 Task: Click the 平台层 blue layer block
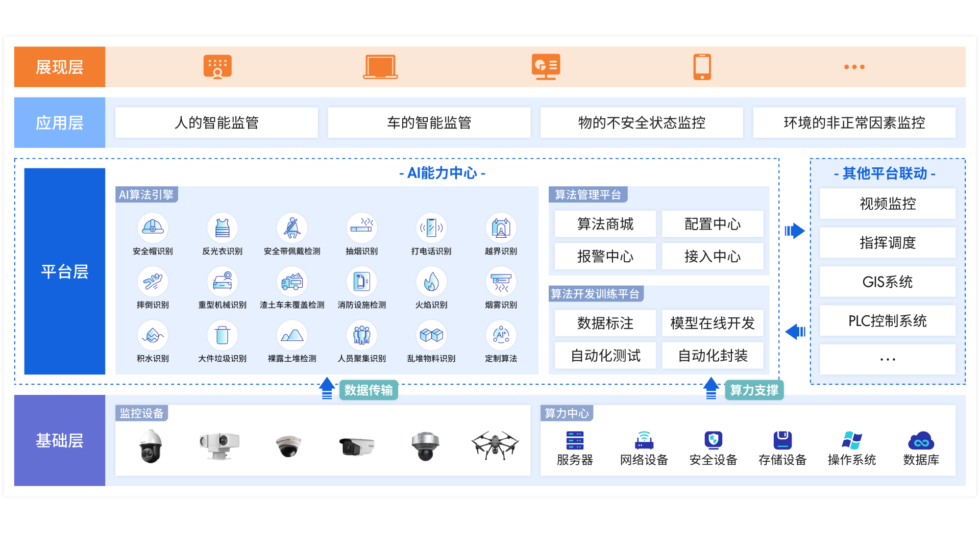[x=64, y=271]
